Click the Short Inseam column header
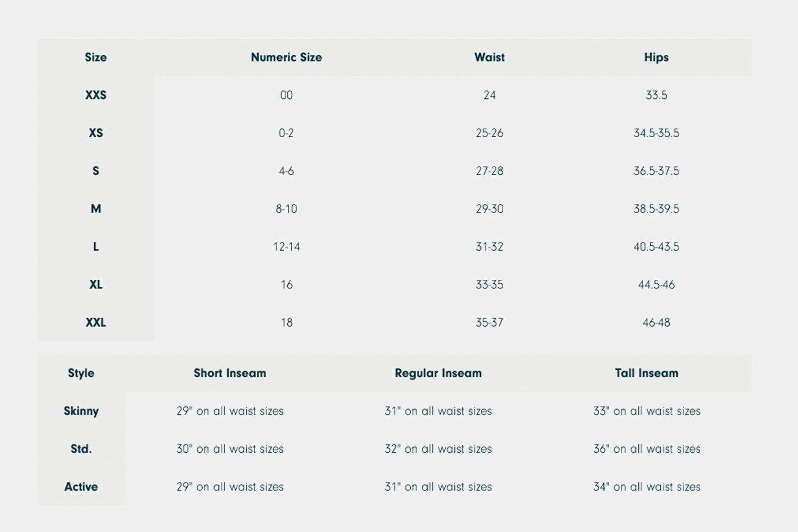Viewport: 798px width, 532px height. (230, 373)
